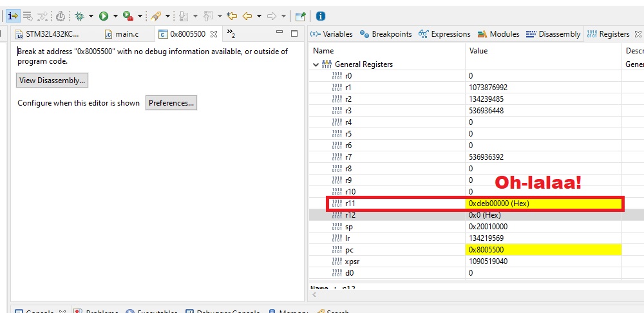644x313 pixels.
Task: Open the Forward history dropdown arrow
Action: pyautogui.click(x=283, y=17)
